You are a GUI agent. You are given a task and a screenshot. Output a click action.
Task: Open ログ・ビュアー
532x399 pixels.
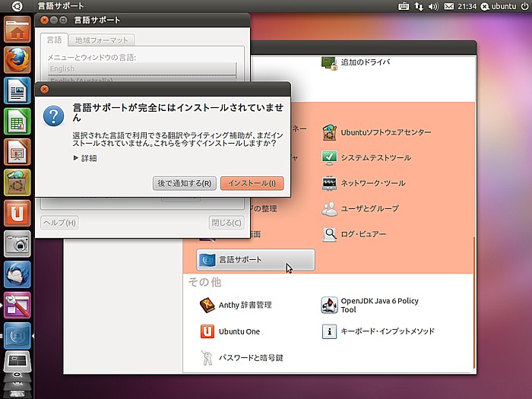pyautogui.click(x=353, y=234)
